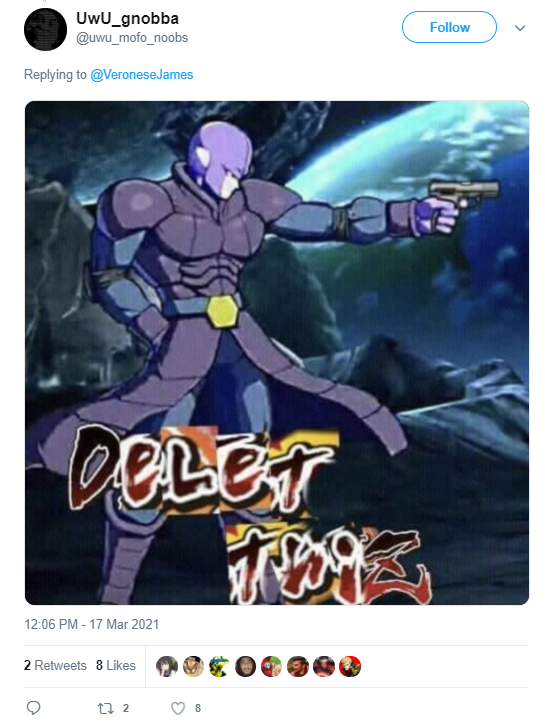The height and width of the screenshot is (724, 545).
Task: Open fifth liker's avatar in likes row
Action: [272, 666]
